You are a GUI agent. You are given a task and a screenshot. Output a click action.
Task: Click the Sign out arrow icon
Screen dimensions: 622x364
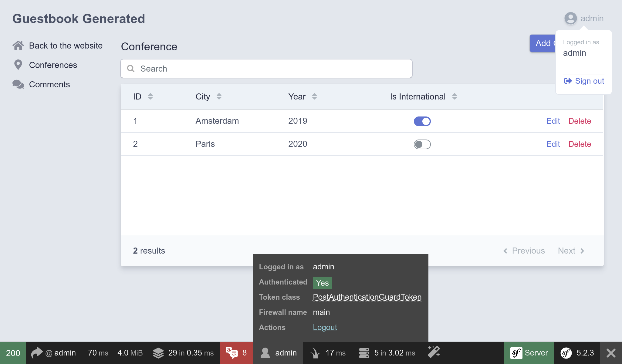click(x=568, y=81)
